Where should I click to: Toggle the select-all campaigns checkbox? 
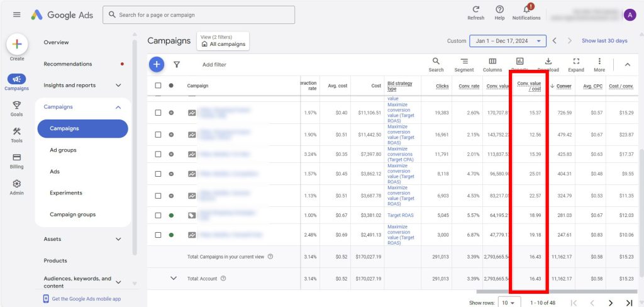click(x=158, y=86)
